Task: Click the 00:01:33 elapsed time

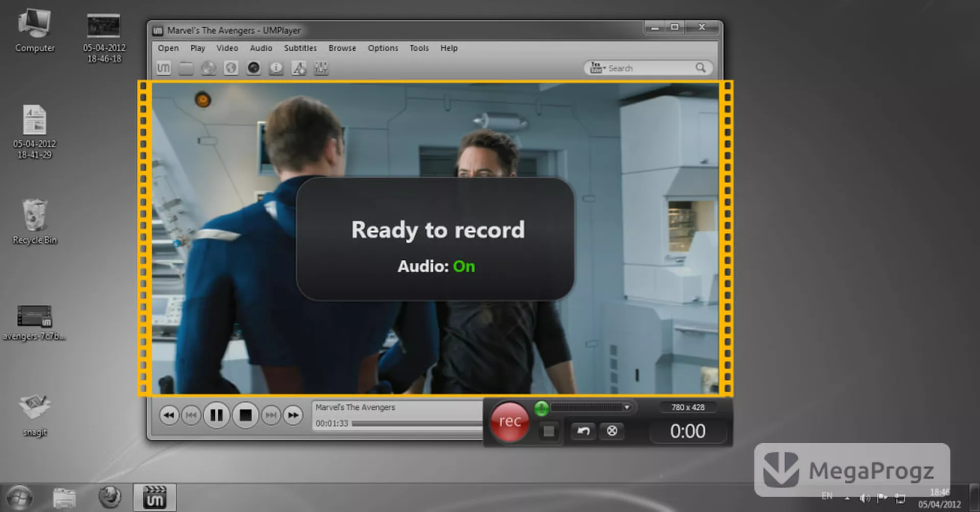Action: click(x=332, y=424)
